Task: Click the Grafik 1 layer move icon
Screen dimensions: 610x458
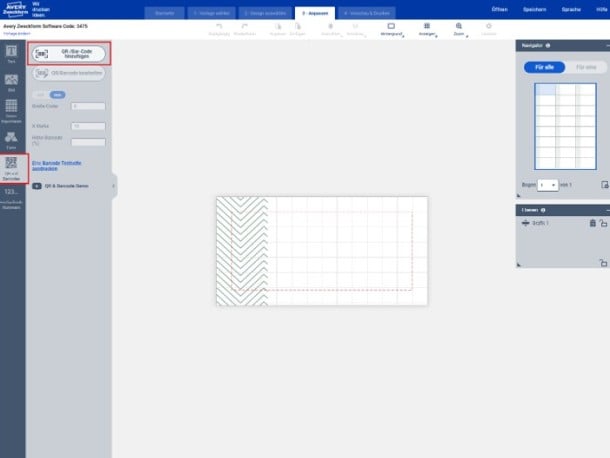Action: click(x=526, y=223)
